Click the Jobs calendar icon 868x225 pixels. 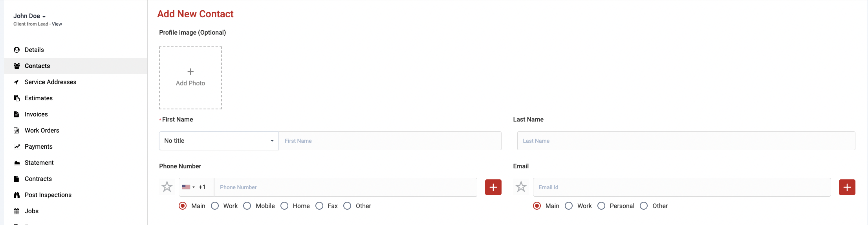click(x=16, y=211)
